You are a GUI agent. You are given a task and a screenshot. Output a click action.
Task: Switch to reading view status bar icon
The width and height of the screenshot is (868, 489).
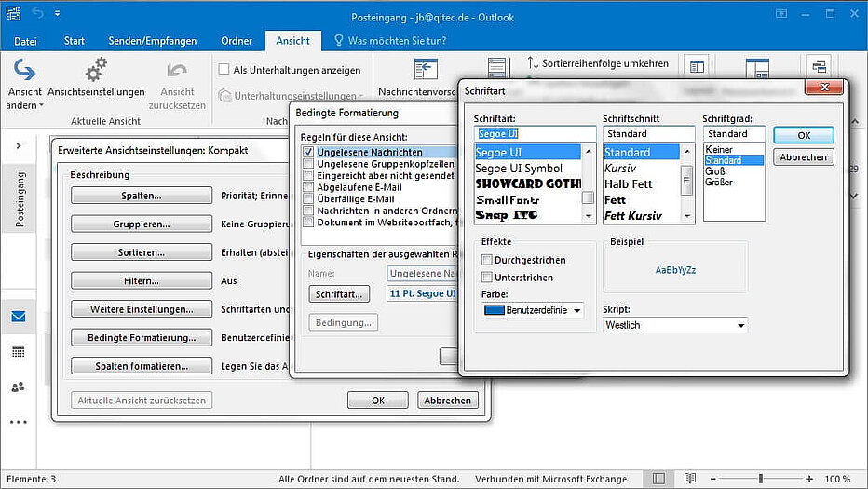[690, 479]
